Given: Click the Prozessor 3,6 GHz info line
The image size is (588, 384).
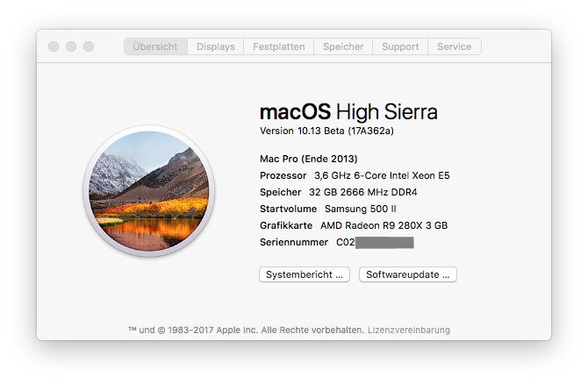Looking at the screenshot, I should tap(354, 175).
